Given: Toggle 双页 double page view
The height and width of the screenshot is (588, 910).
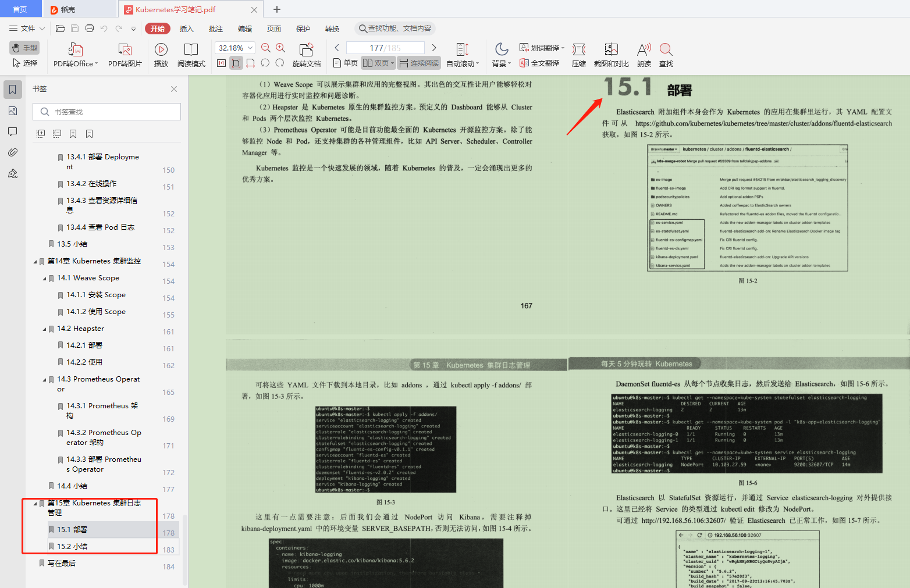Looking at the screenshot, I should tap(378, 63).
